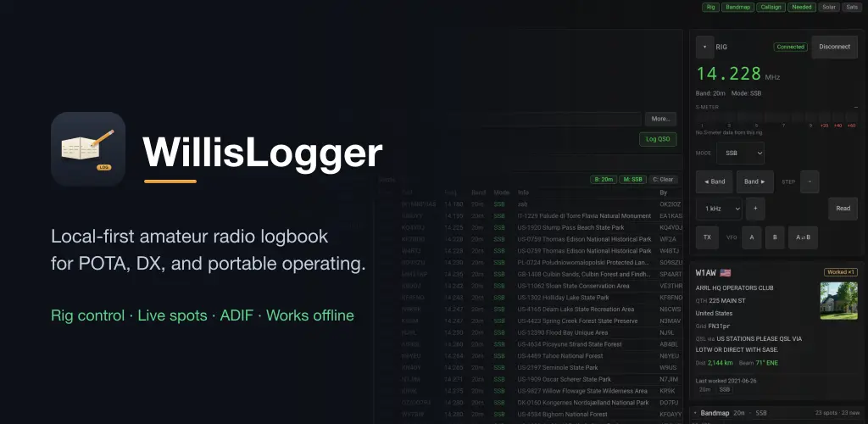Collapse the Bandmap panel header arrow

695,413
